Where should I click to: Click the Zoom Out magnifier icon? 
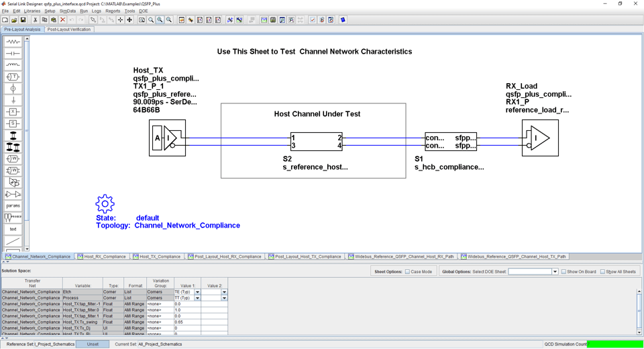(x=169, y=19)
